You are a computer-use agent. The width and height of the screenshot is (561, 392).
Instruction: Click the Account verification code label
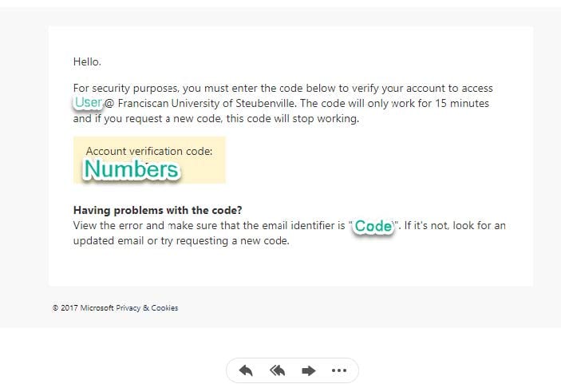tap(149, 151)
